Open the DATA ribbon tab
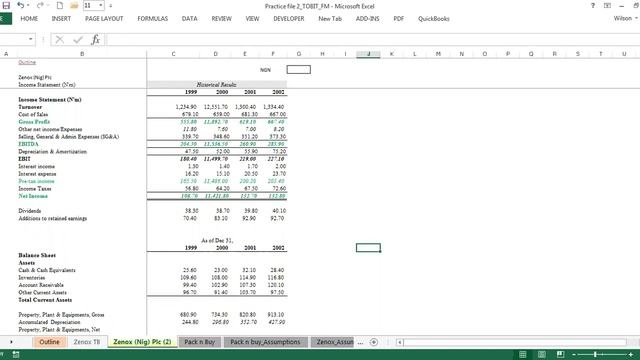Image resolution: width=640 pixels, height=360 pixels. tap(189, 19)
